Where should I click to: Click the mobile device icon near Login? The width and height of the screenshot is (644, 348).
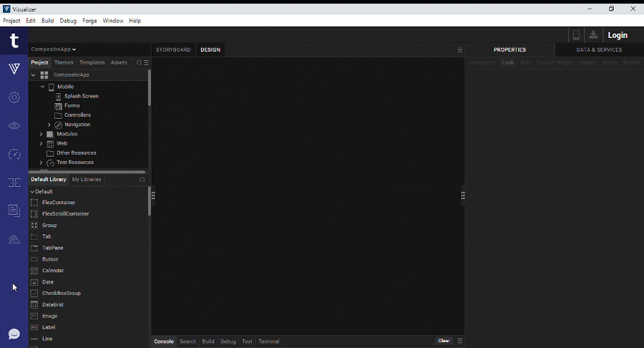pyautogui.click(x=575, y=35)
